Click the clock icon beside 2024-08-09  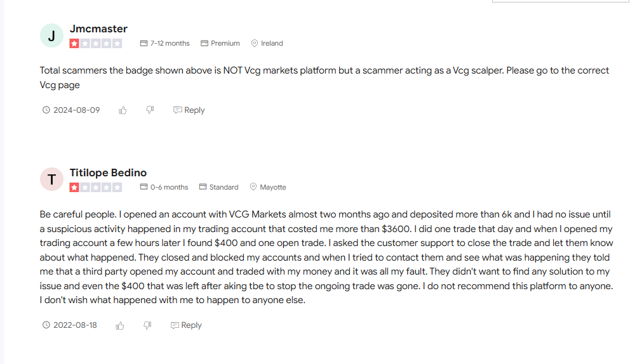(46, 110)
